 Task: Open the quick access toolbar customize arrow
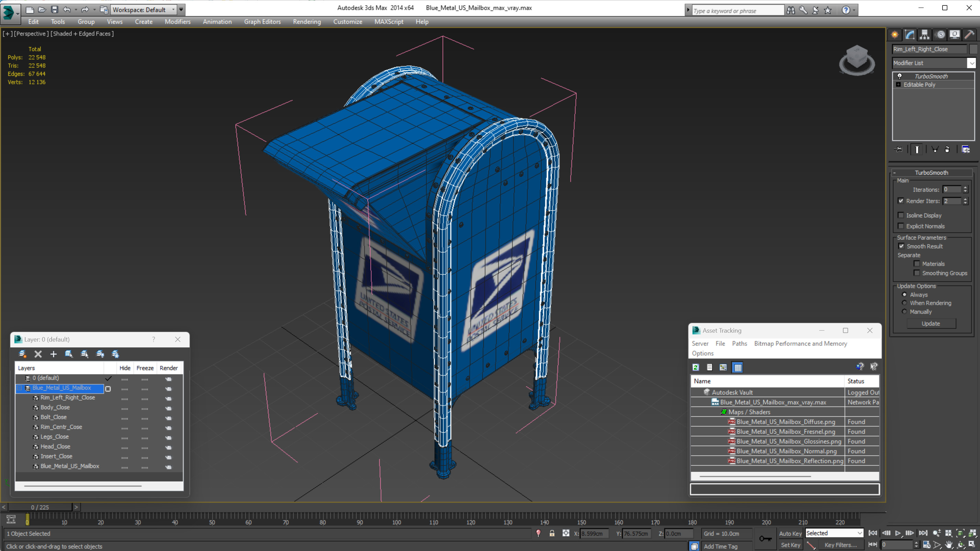[181, 10]
